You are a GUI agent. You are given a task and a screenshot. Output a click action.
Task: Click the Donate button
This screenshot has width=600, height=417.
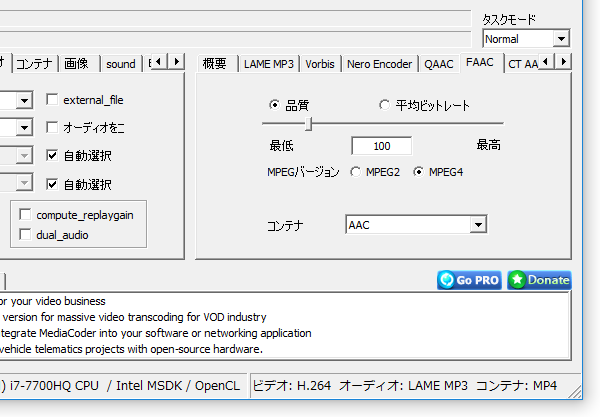539,280
